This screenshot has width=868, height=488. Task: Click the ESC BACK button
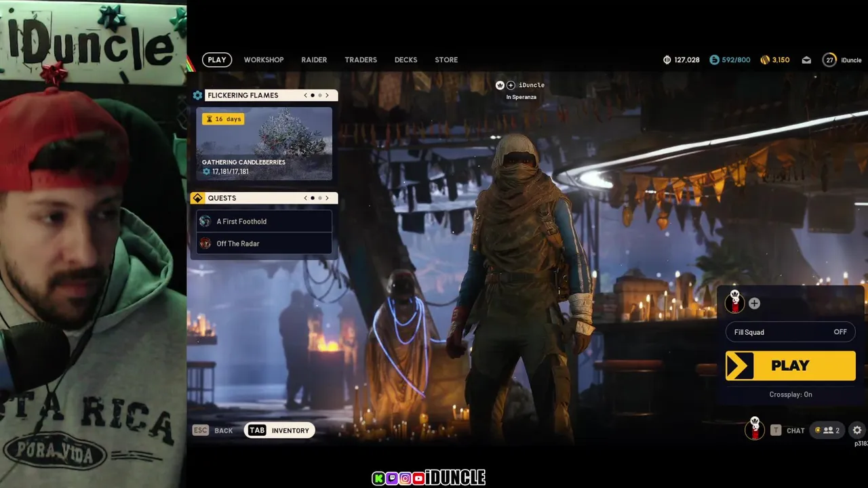click(213, 430)
